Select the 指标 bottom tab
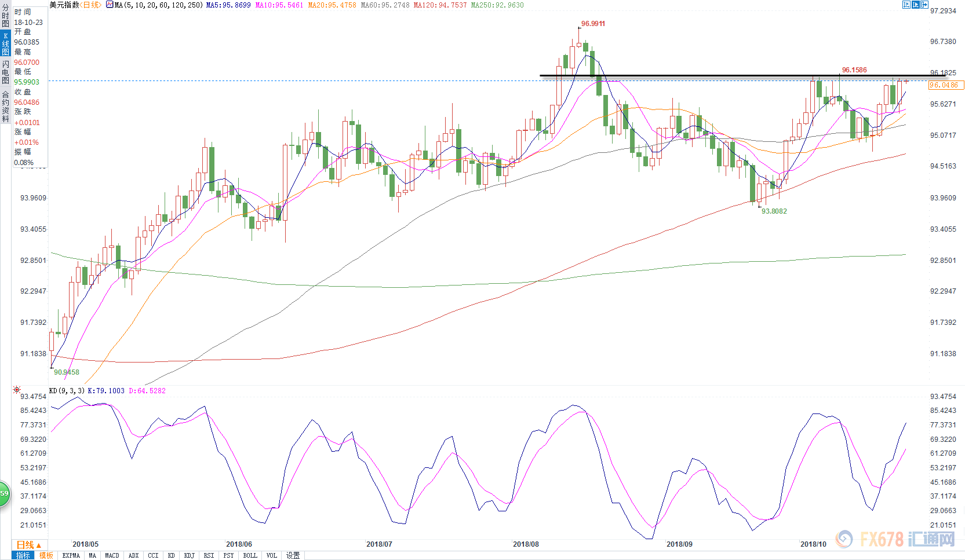Viewport: 965px width, 560px height. 23,555
